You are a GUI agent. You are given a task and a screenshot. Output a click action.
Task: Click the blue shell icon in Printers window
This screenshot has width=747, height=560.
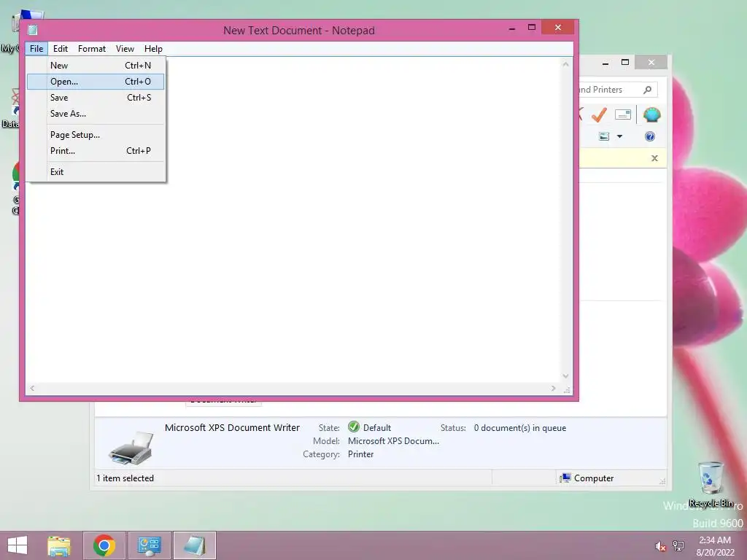(x=651, y=114)
